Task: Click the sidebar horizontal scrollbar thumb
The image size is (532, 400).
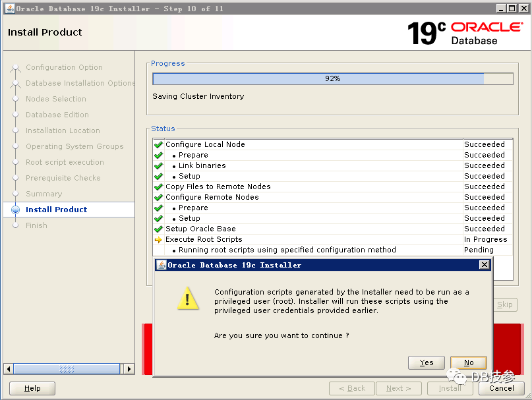Action: pyautogui.click(x=67, y=369)
